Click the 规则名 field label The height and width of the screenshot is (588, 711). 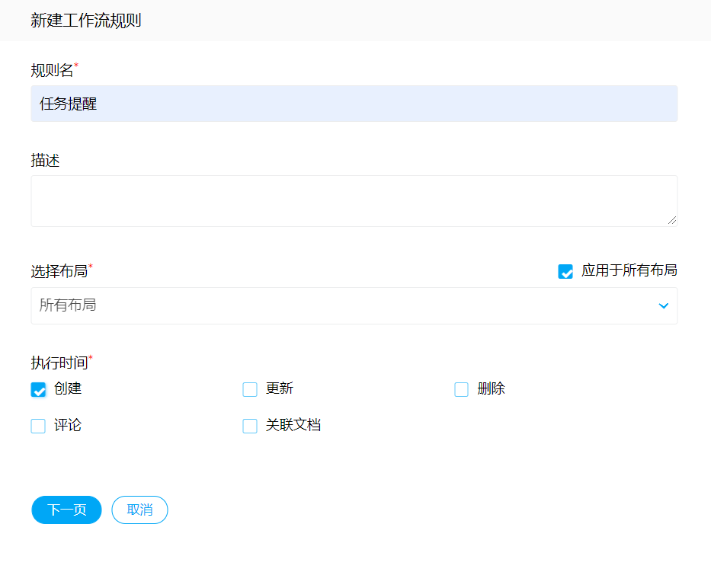pos(52,71)
